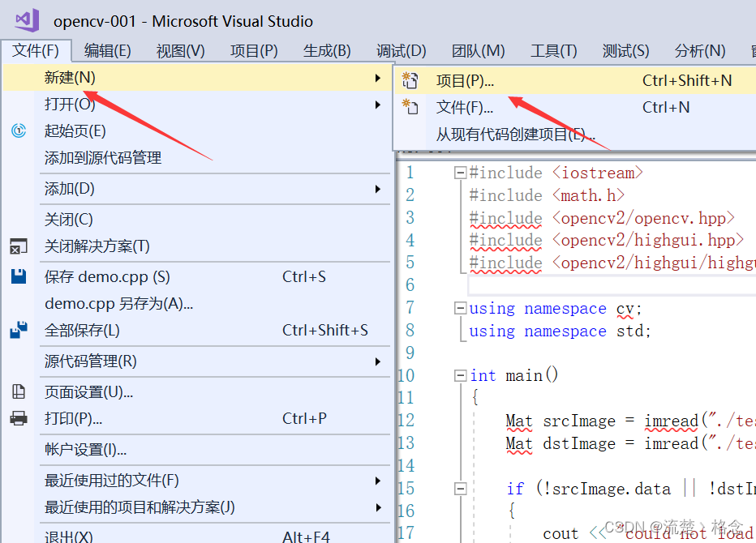
Task: Open the 调试(D) menu
Action: (x=401, y=51)
